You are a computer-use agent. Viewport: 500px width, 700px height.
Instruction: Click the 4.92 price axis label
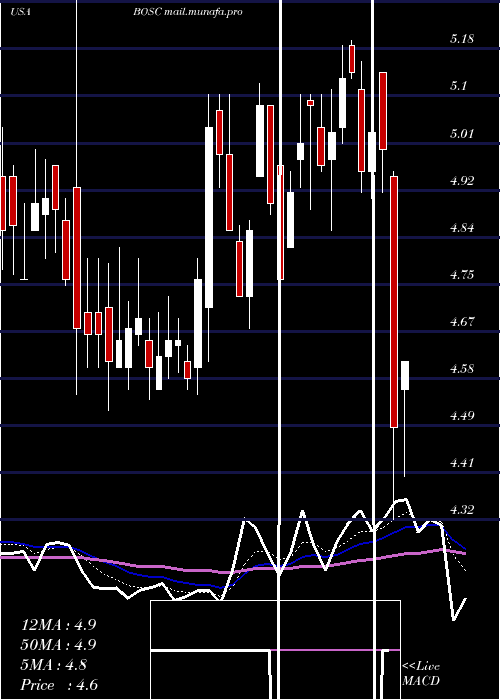(x=462, y=181)
